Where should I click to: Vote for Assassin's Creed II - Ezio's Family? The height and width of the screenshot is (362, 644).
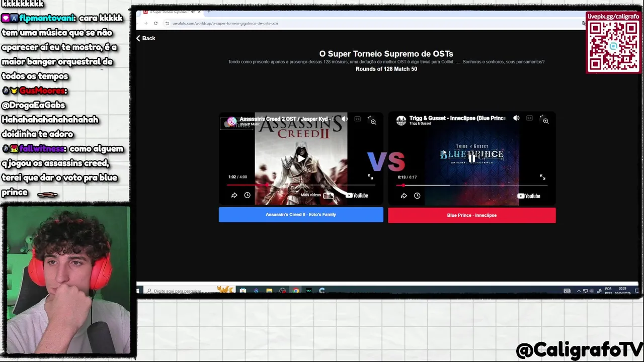301,215
